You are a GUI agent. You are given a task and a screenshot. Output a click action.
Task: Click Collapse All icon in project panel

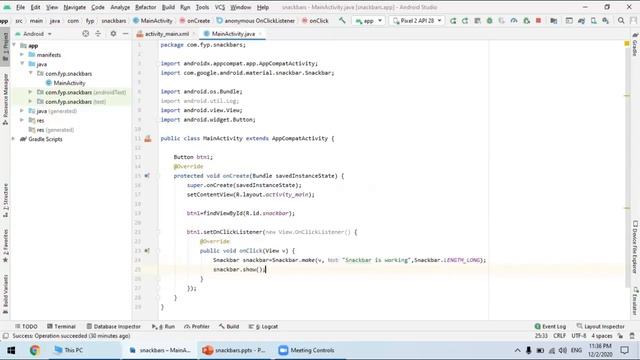(x=98, y=34)
